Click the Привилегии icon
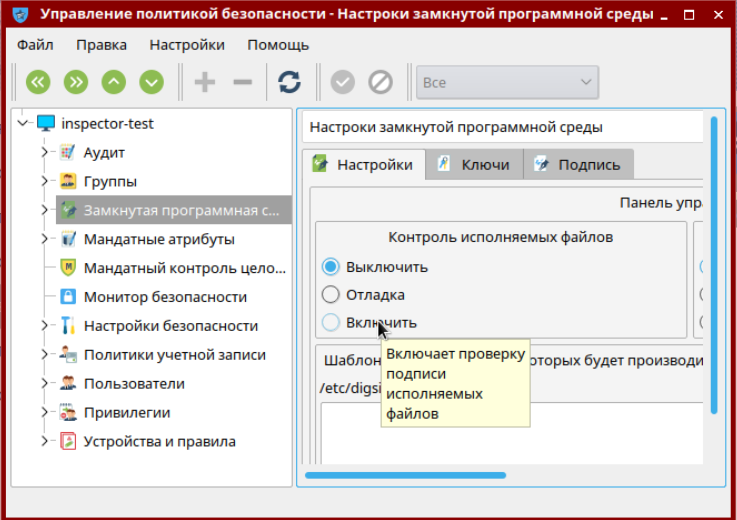The height and width of the screenshot is (520, 737). pyautogui.click(x=68, y=413)
